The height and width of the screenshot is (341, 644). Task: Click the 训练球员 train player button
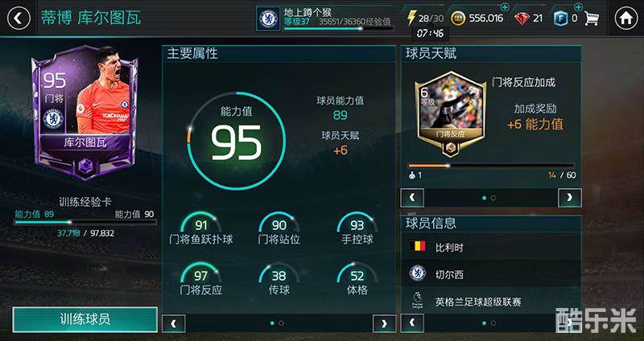(85, 319)
